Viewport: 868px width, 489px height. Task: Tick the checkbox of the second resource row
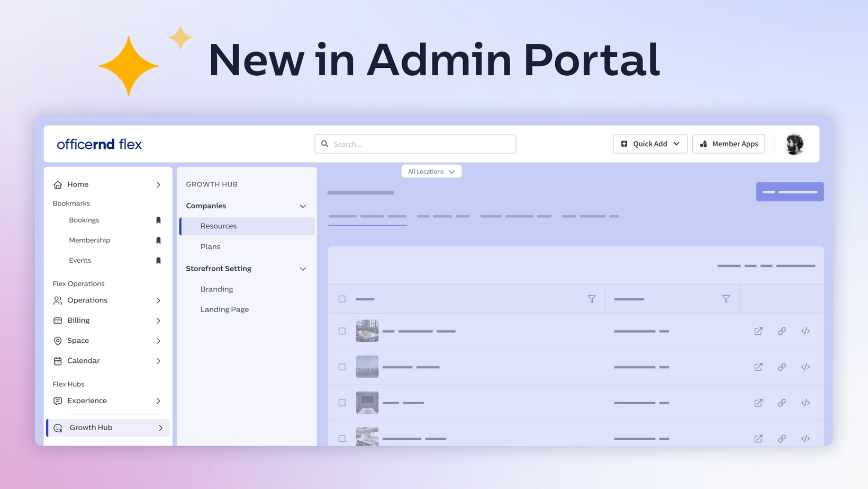coord(342,367)
